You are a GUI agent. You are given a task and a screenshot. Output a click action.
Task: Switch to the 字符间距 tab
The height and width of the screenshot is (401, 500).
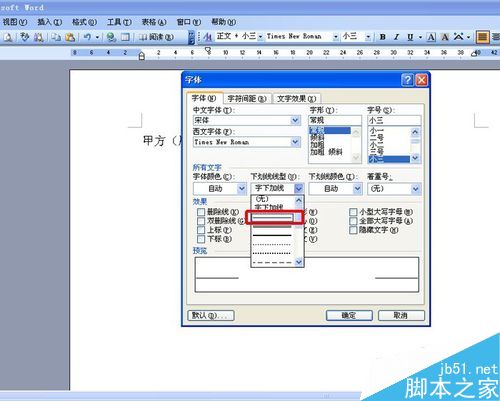point(247,99)
